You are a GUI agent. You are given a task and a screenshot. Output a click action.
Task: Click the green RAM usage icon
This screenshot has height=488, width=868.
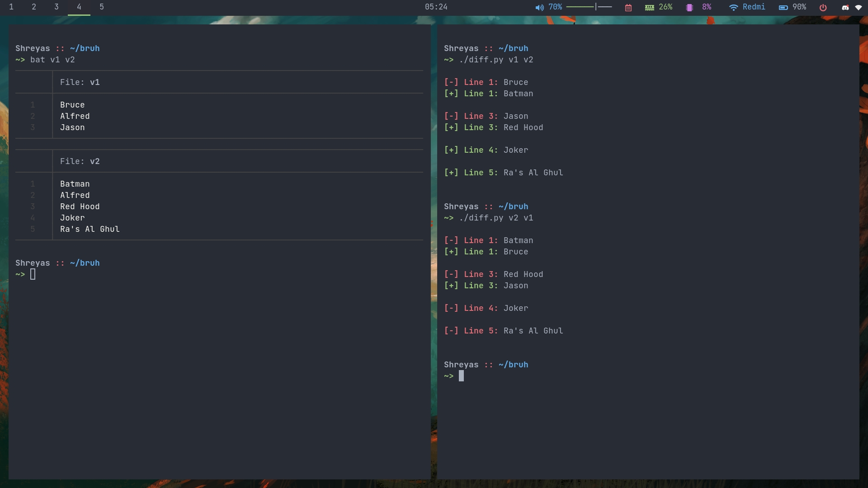tap(650, 7)
